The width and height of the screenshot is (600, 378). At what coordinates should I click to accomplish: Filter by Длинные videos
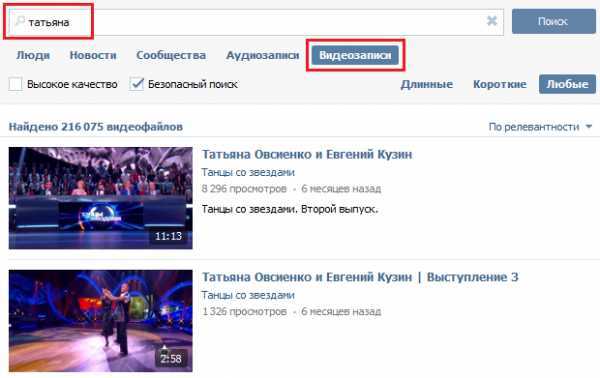click(427, 84)
